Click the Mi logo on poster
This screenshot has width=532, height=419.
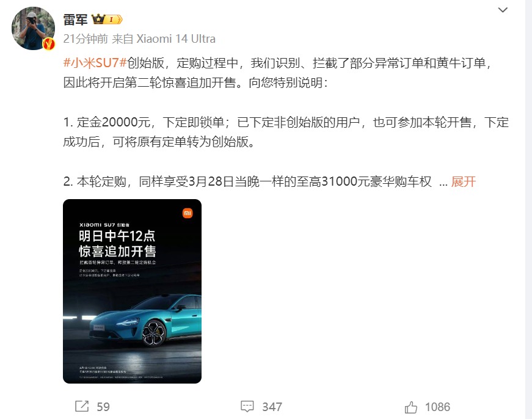188,213
